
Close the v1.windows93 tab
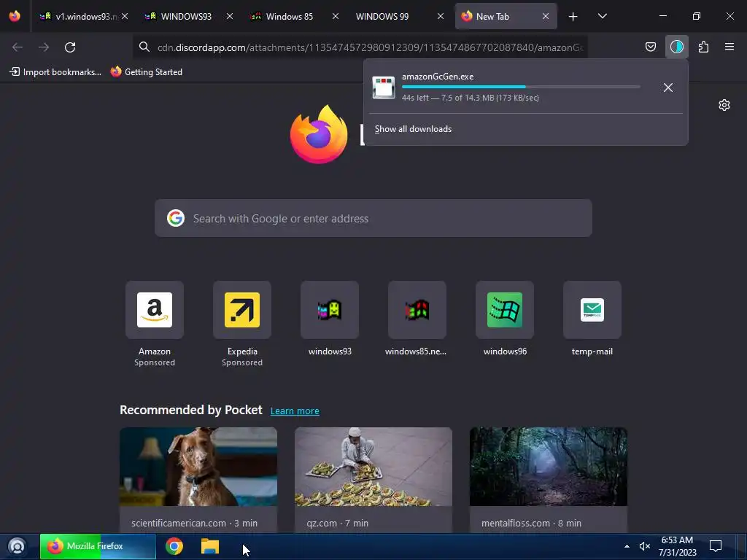(125, 16)
